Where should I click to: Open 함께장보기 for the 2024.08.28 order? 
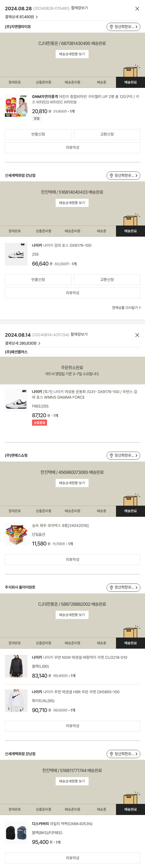79,8
